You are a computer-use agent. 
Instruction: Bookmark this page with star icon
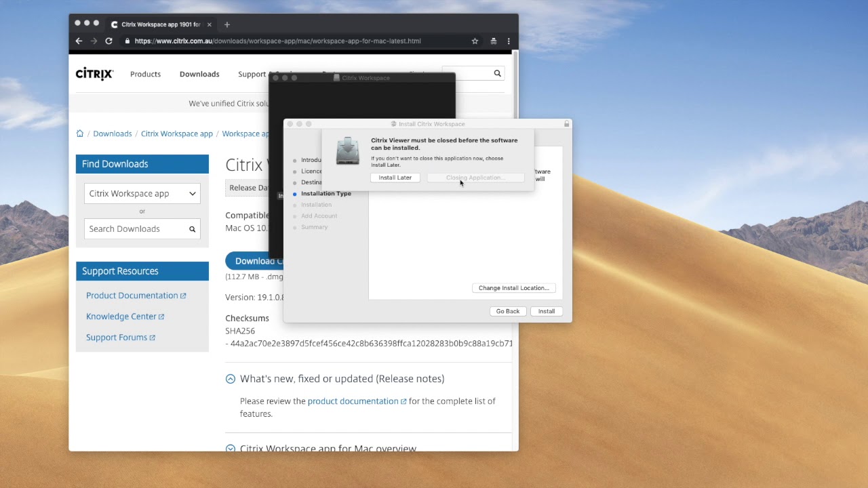[475, 41]
